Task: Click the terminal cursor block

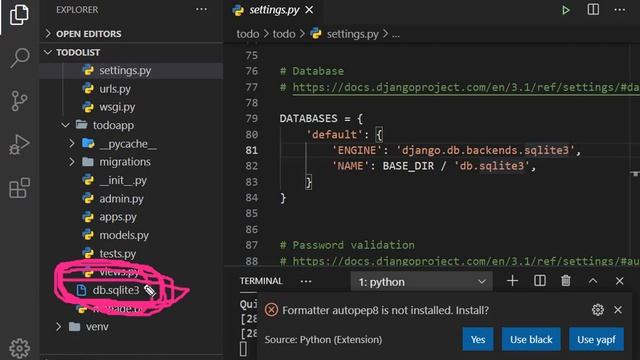Action: (x=243, y=349)
